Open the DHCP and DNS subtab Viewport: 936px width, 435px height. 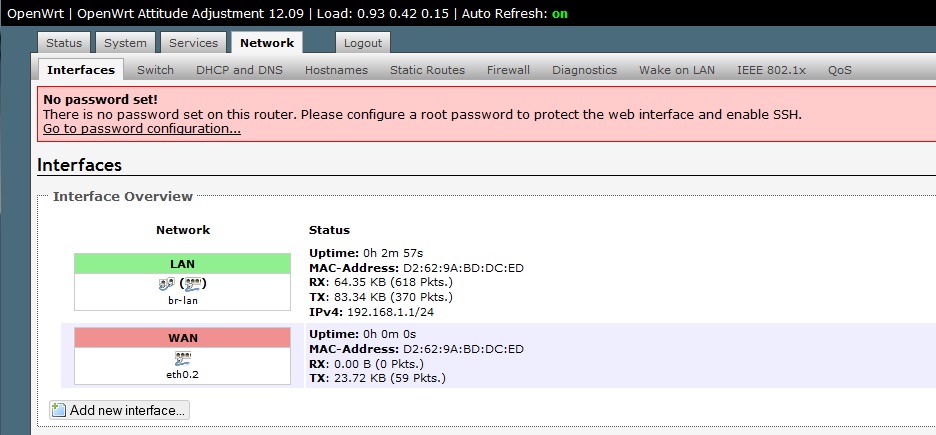tap(239, 70)
